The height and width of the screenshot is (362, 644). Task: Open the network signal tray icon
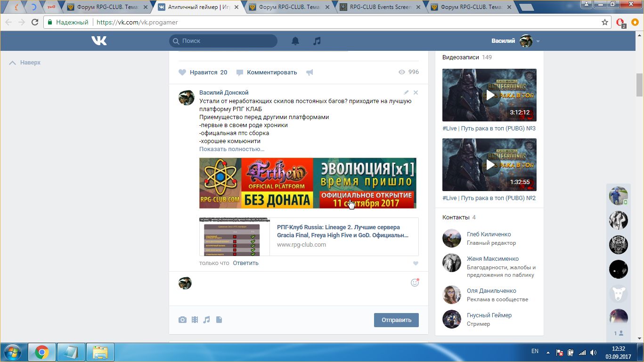coord(582,353)
